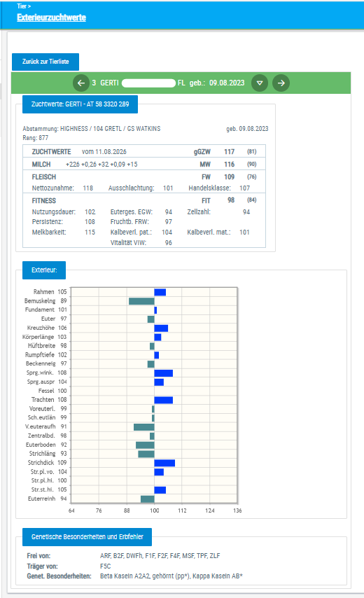The image size is (364, 598).
Task: Click the Trachten bar in chart
Action: [164, 400]
